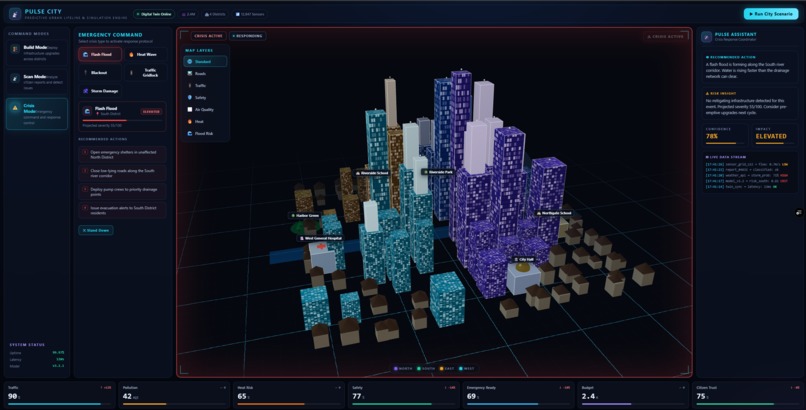806x410 pixels.
Task: Click the Confidence 78% progress bar
Action: [725, 143]
